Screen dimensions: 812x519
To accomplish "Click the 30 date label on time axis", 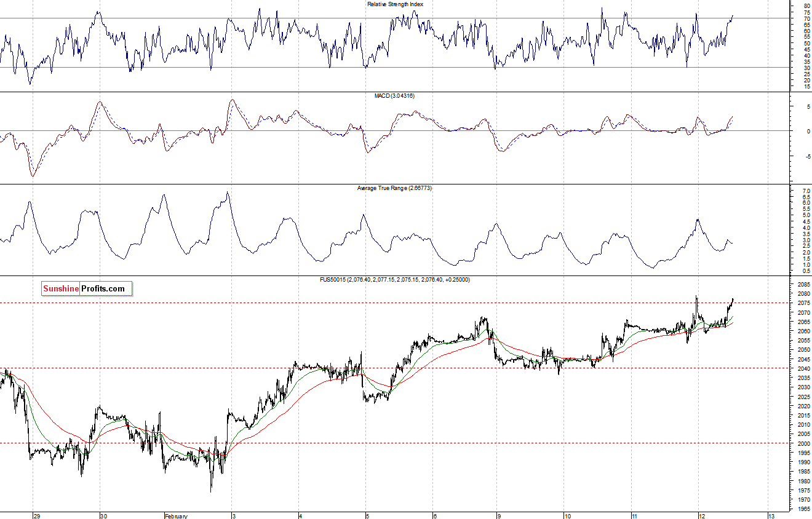I will pyautogui.click(x=104, y=515).
